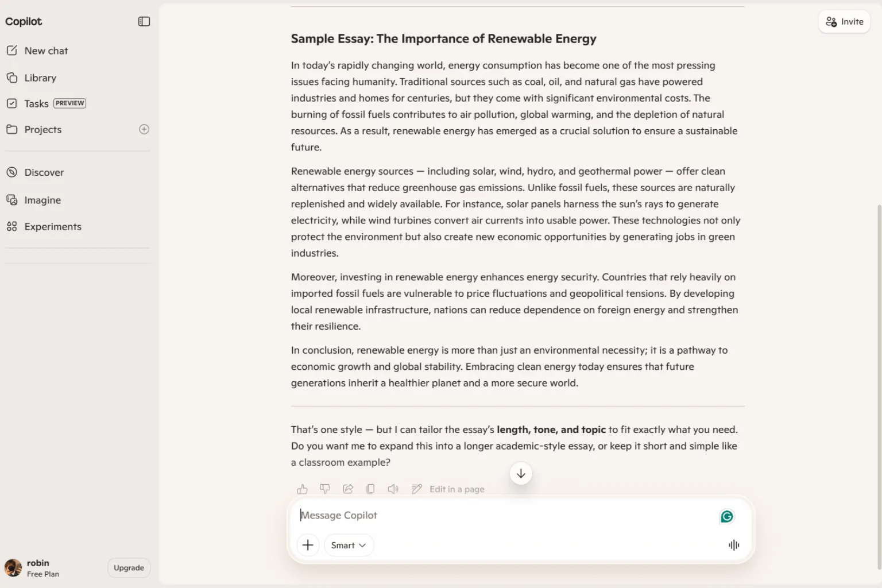Click the plus attachment button
The width and height of the screenshot is (882, 588).
(x=308, y=545)
